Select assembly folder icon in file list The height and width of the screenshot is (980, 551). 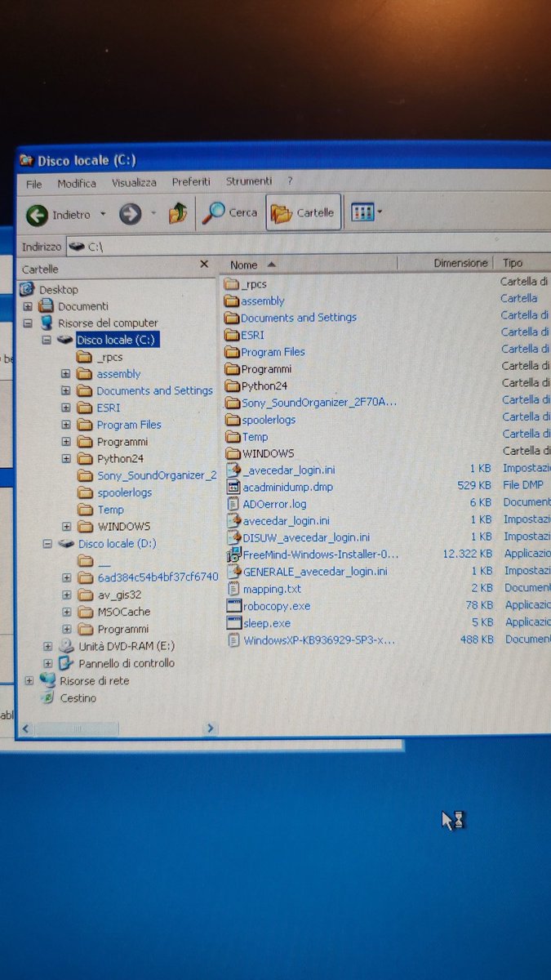coord(231,301)
